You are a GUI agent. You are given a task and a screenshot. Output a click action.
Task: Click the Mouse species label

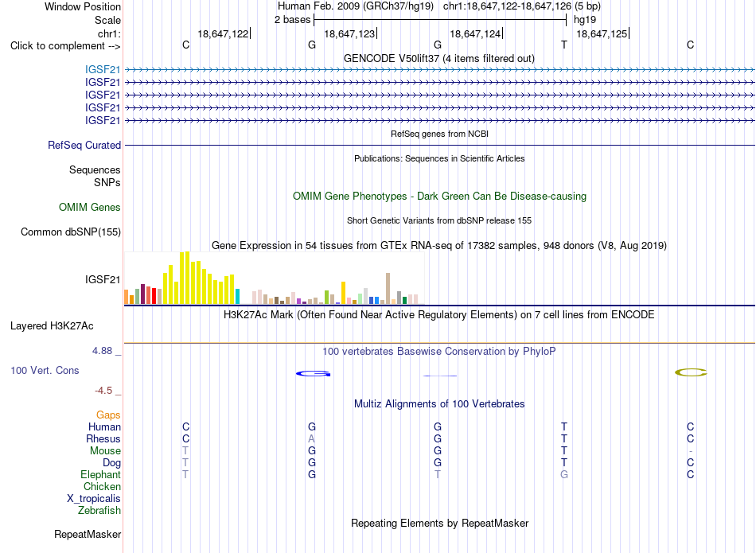[105, 451]
